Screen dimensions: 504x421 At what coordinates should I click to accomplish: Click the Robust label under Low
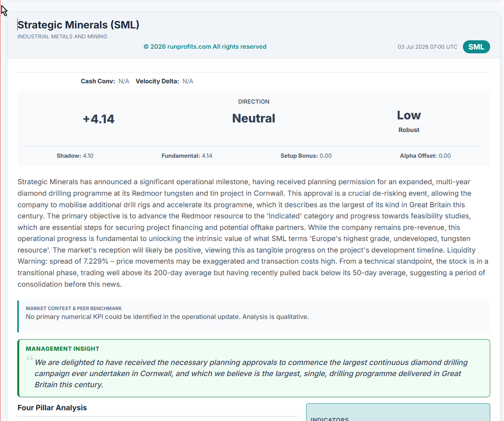pos(409,130)
